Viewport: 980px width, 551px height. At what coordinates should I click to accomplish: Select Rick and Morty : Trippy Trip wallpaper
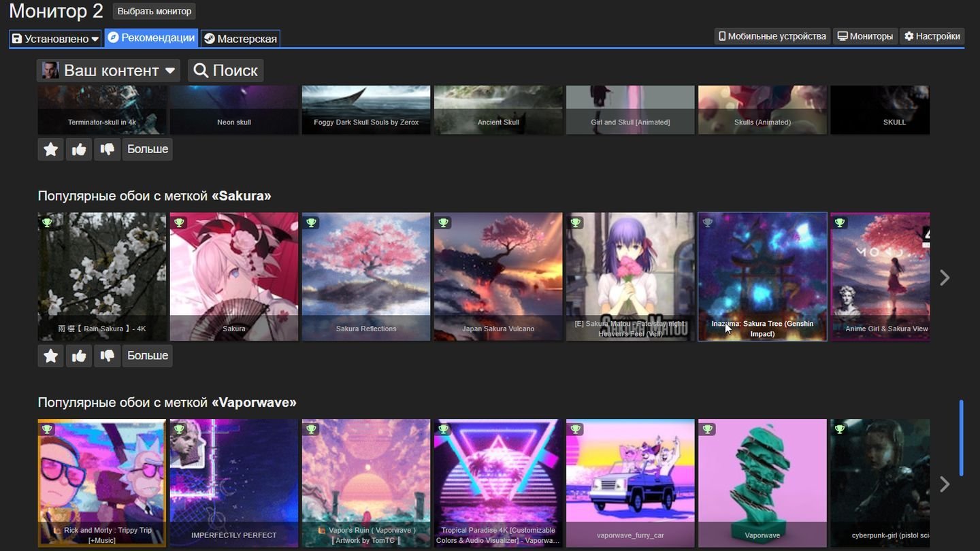tap(102, 483)
